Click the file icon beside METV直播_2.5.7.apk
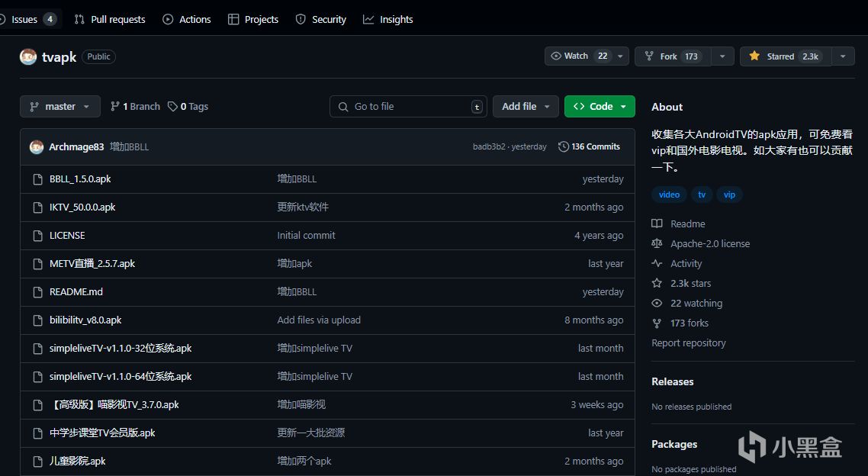The image size is (868, 476). tap(37, 264)
